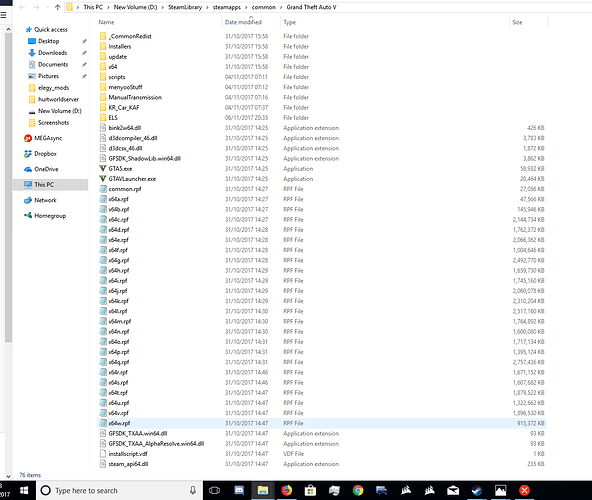592x500 pixels.
Task: Expand SteamLibrary breadcrumb chevron in address bar
Action: point(207,7)
